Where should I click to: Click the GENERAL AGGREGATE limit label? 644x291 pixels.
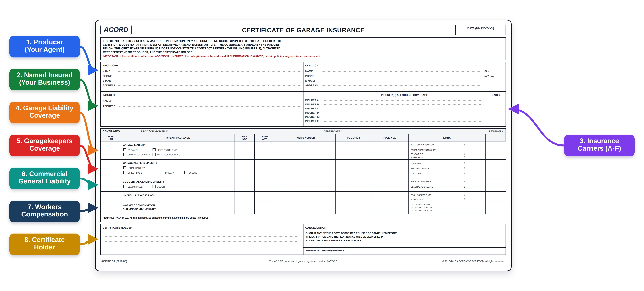click(422, 187)
